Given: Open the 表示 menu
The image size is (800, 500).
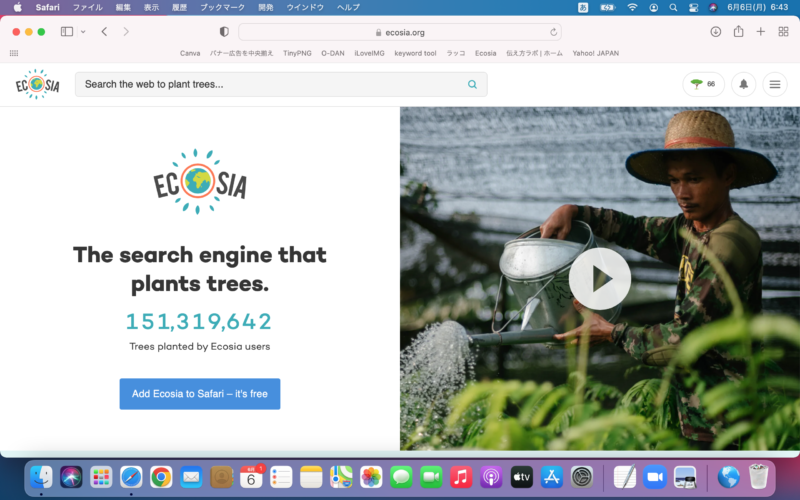Looking at the screenshot, I should 151,7.
